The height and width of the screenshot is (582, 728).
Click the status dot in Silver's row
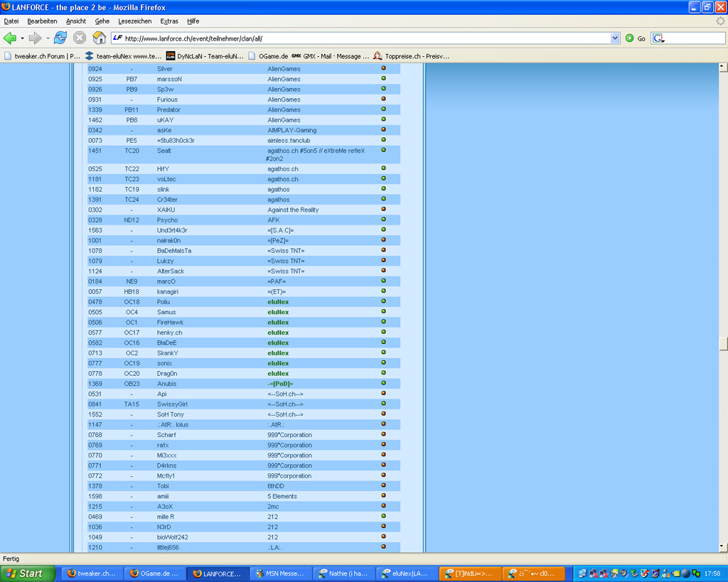[x=384, y=69]
